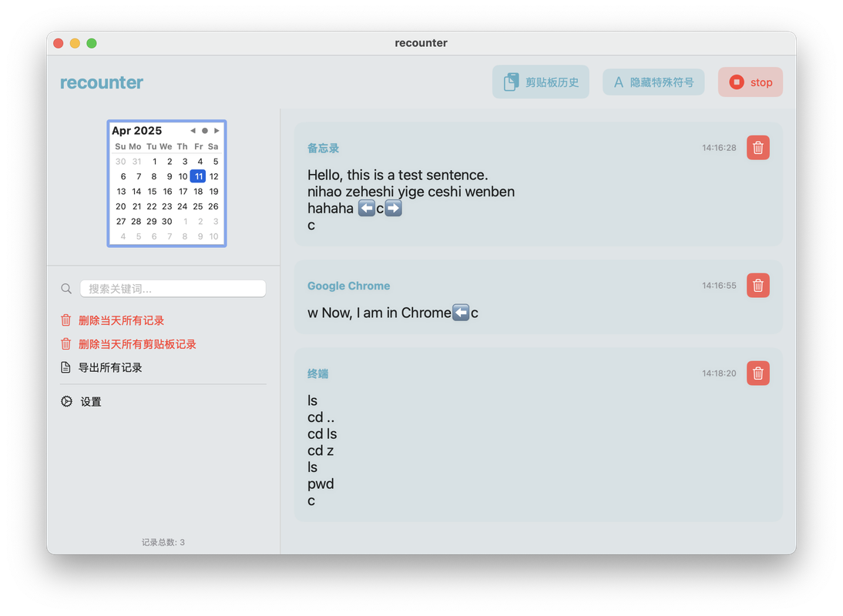Click the settings gear icon
Screen dimensions: 843x616
point(66,402)
